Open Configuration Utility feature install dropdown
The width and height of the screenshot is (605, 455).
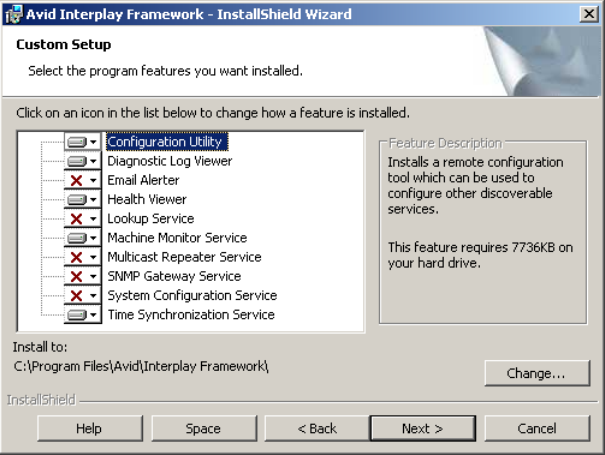[x=83, y=142]
